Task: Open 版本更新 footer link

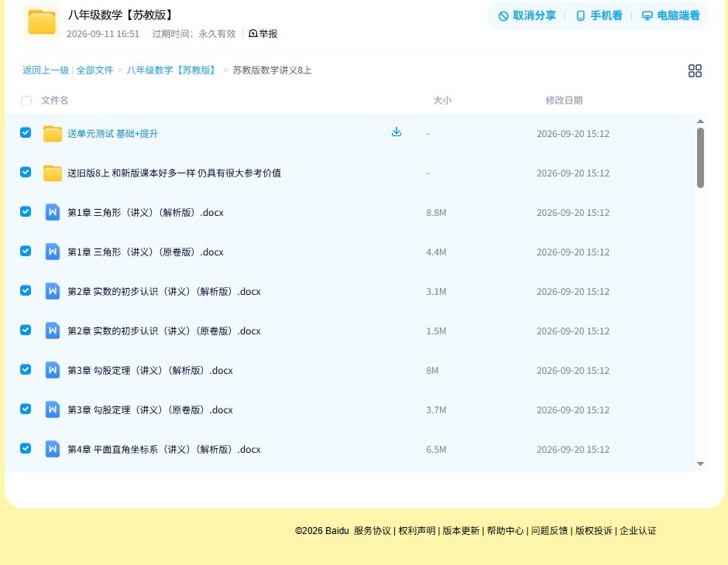Action: click(x=461, y=531)
